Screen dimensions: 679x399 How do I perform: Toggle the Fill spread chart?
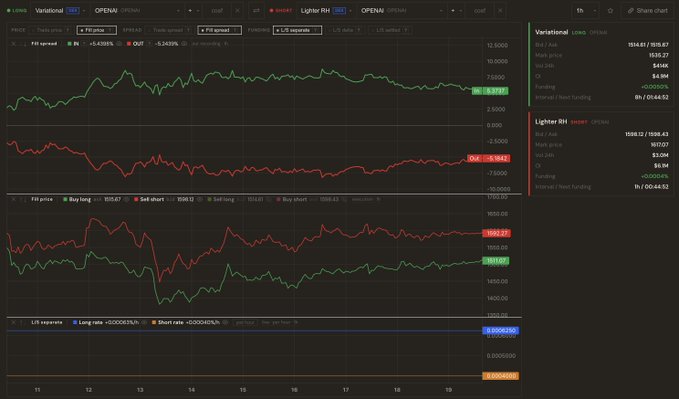click(220, 30)
